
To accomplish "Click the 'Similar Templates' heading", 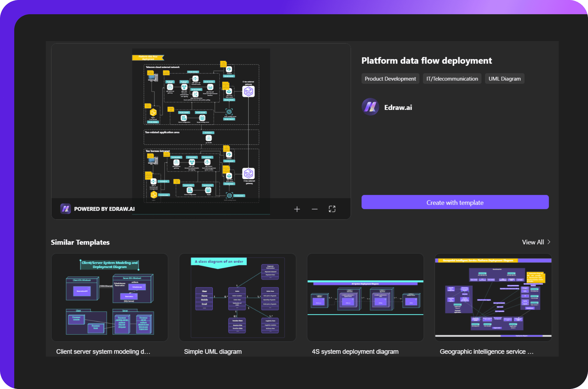I will [80, 242].
